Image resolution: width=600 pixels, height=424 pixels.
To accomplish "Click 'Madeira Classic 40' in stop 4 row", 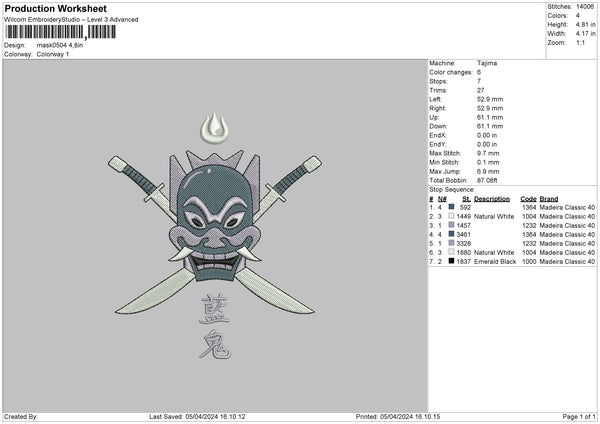I will point(567,235).
